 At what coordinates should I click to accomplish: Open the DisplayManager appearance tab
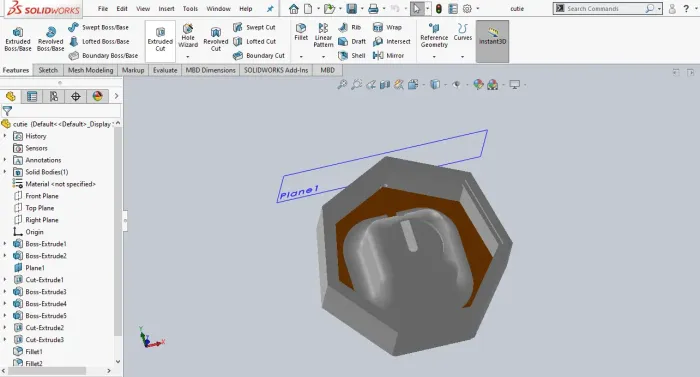point(97,96)
